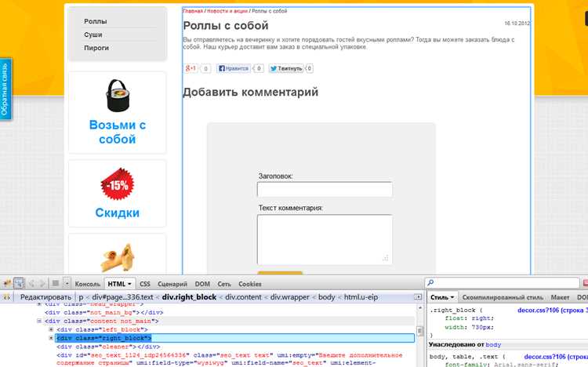Activate the element inspector tool icon
The width and height of the screenshot is (588, 367).
[19, 283]
